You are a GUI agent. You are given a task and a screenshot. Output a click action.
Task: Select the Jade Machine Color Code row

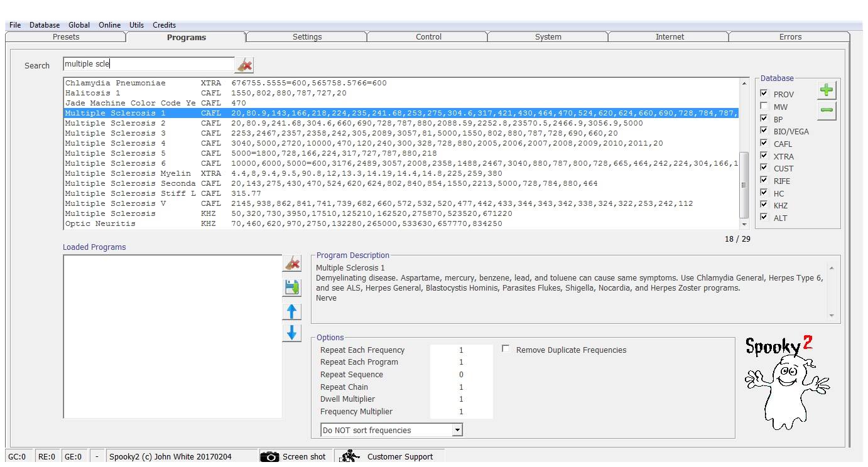coord(401,103)
